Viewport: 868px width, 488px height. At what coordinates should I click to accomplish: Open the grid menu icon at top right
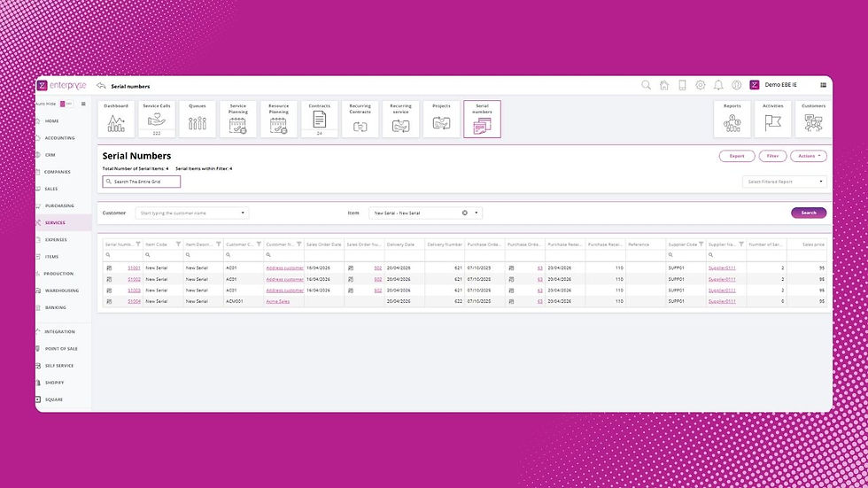click(823, 85)
